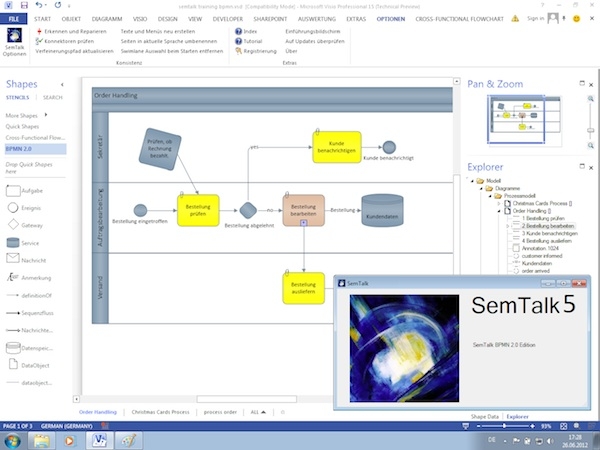Open the ALL pages dropdown
Screen dimensions: 600x450
258,412
